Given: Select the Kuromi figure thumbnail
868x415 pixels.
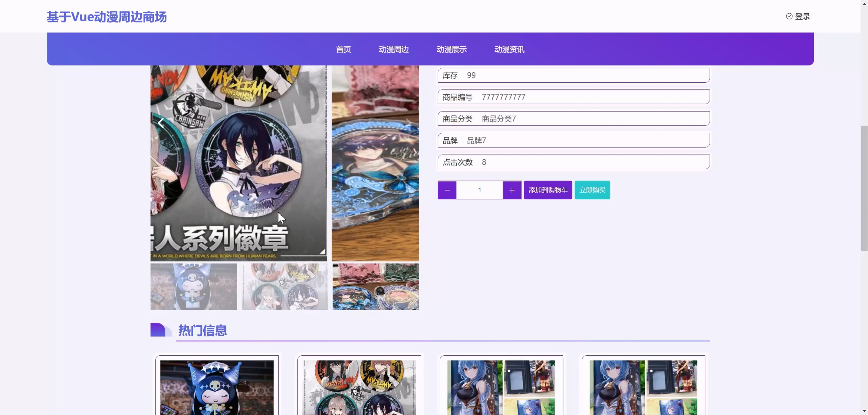Looking at the screenshot, I should pyautogui.click(x=193, y=287).
